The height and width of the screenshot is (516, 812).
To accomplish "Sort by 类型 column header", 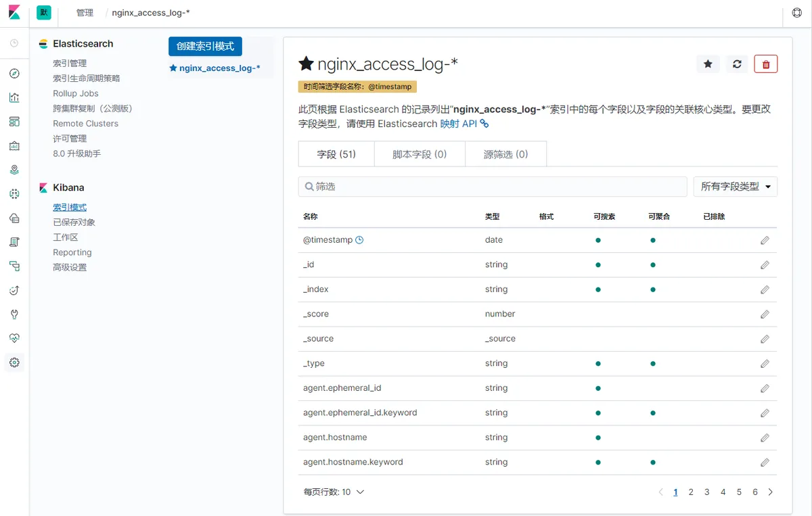I will [x=492, y=216].
